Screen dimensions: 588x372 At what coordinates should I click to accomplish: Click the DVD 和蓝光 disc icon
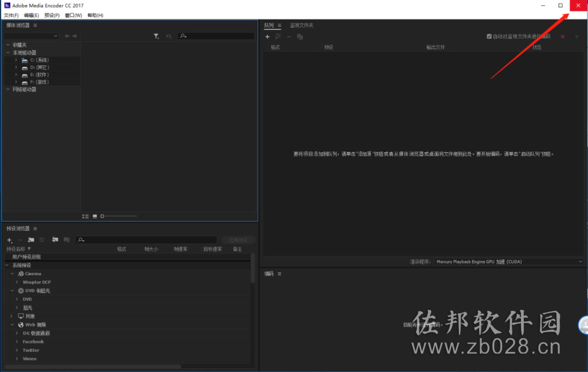[21, 291]
